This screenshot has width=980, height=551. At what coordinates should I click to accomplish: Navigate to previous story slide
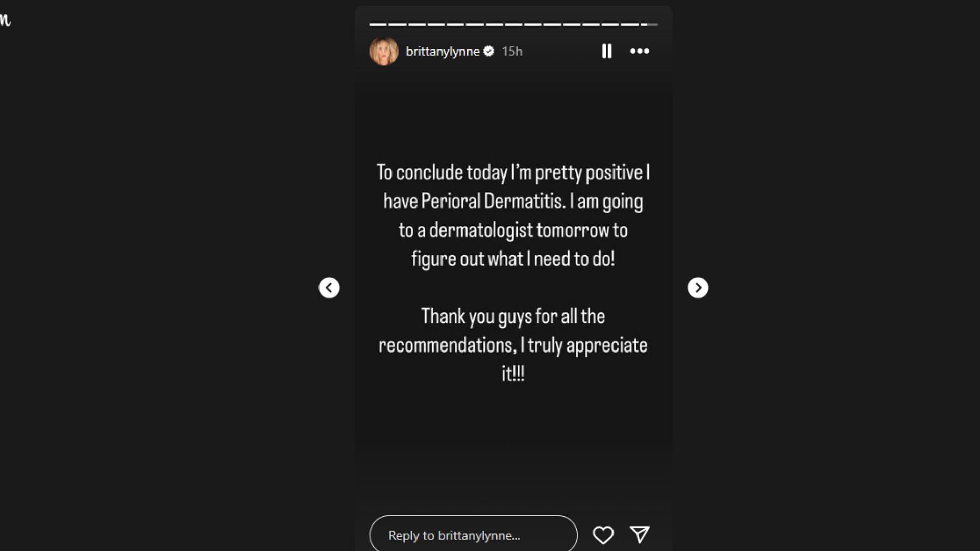[x=329, y=287]
